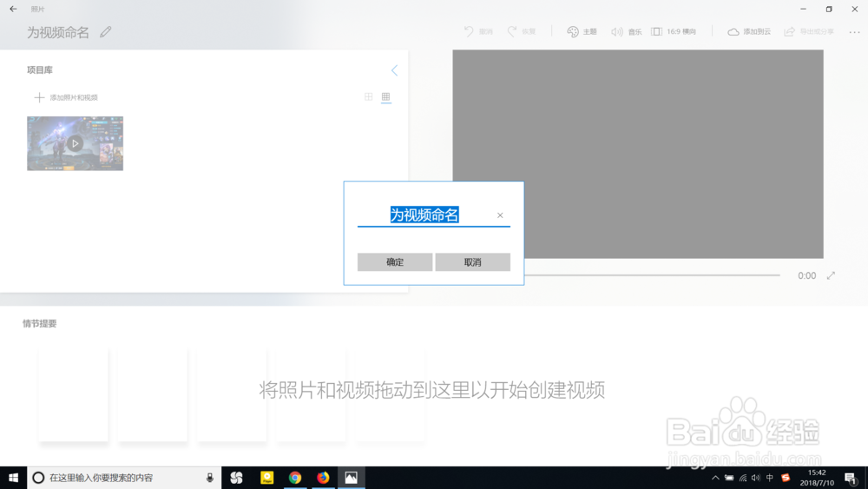Click the battery icon in the system tray
The image size is (868, 489).
coord(729,478)
